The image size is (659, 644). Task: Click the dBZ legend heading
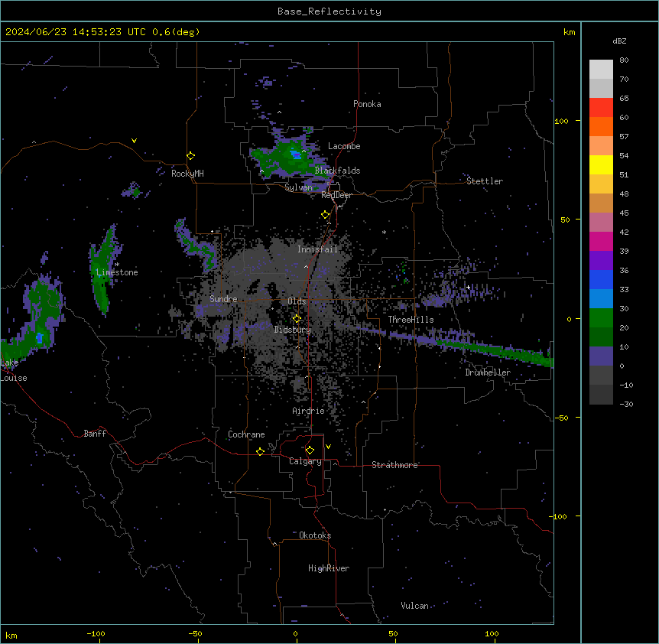[x=619, y=41]
